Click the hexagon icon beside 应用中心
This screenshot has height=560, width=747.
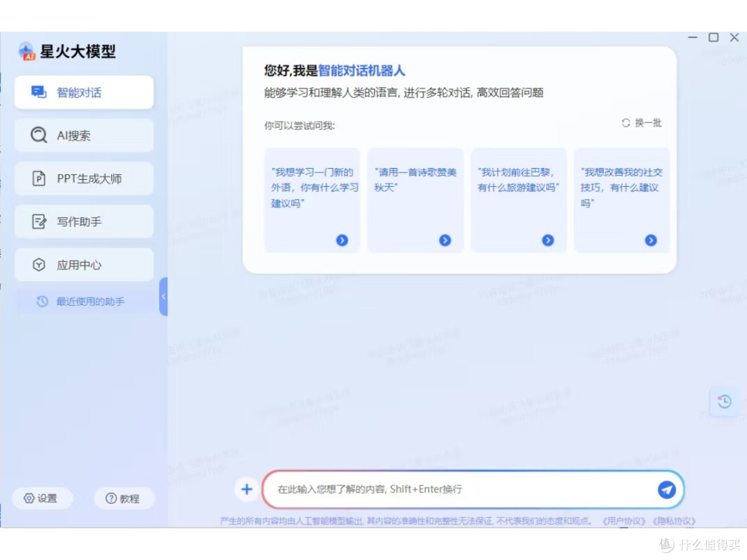tap(39, 265)
